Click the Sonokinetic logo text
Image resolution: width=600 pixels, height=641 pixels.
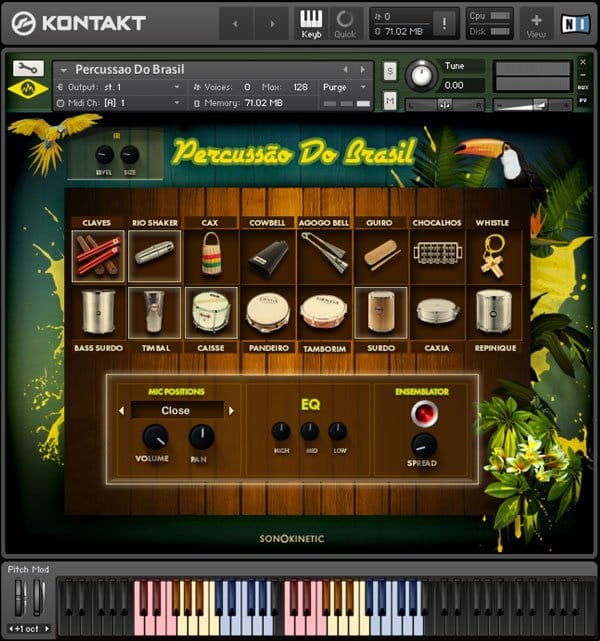(x=292, y=539)
